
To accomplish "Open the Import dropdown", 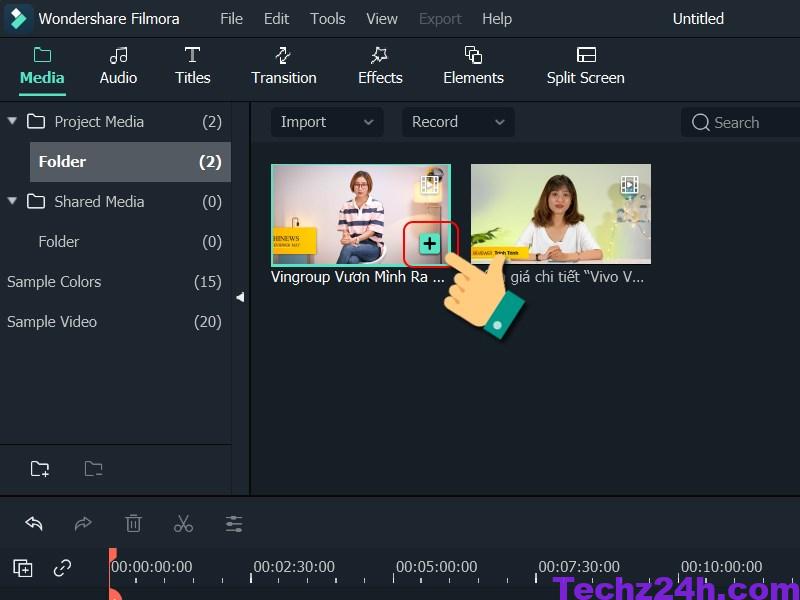I will click(x=327, y=122).
